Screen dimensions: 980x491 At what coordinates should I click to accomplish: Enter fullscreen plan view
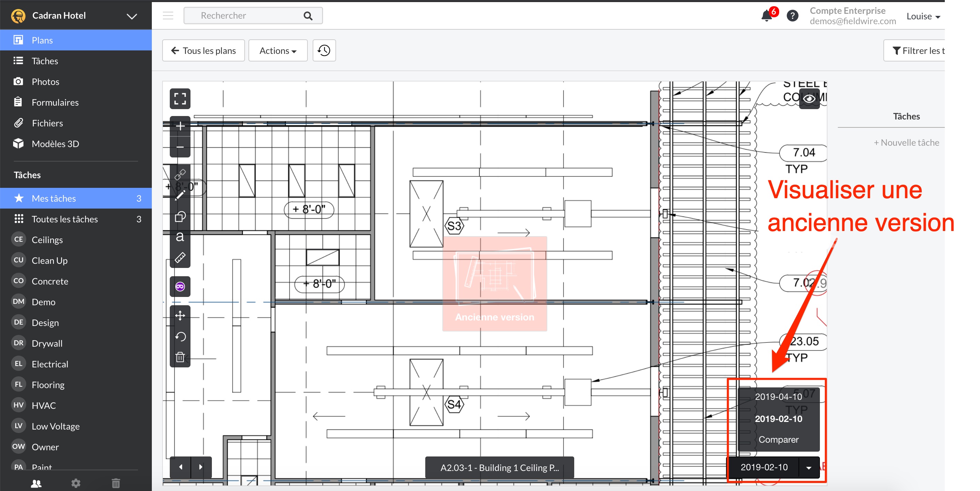[x=180, y=99]
